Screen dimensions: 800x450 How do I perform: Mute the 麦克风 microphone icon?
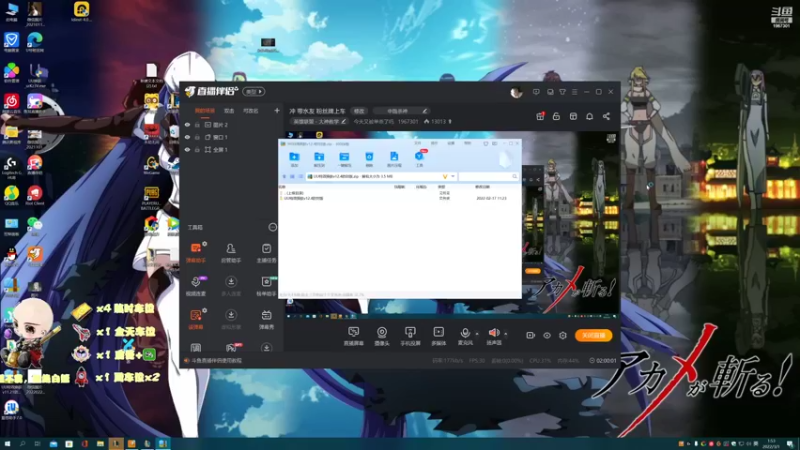[x=465, y=333]
